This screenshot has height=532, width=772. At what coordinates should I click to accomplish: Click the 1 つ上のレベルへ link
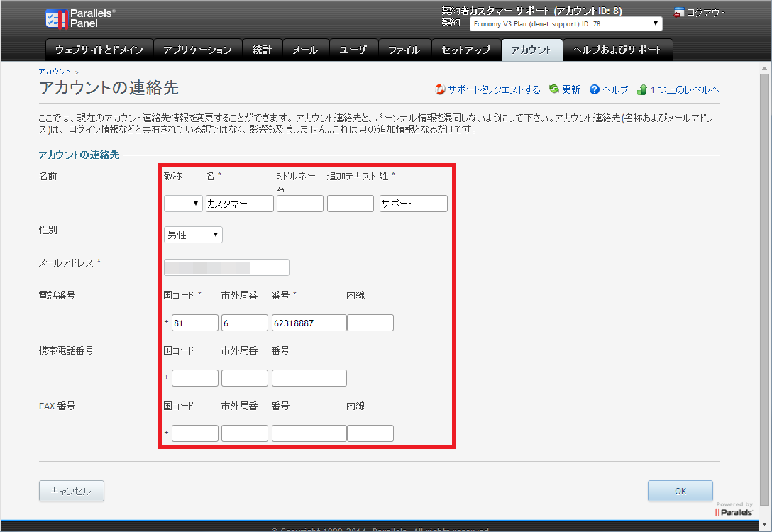(685, 89)
